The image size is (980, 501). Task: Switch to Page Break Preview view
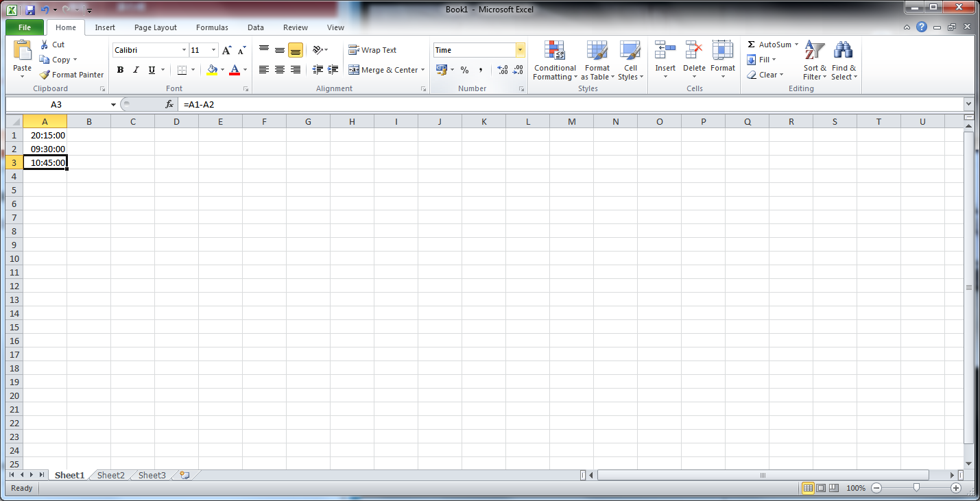[834, 488]
